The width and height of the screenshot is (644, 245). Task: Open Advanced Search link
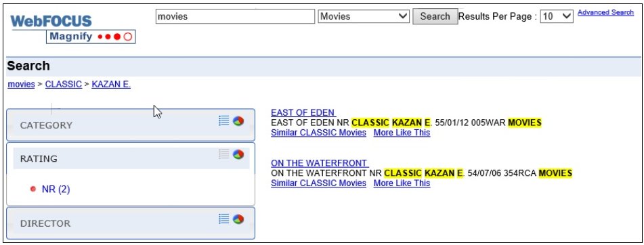pos(605,12)
